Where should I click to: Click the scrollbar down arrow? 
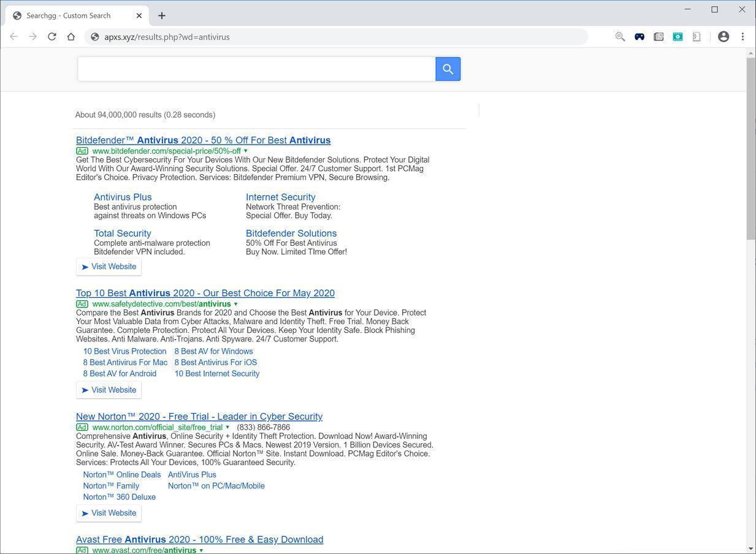pos(751,548)
